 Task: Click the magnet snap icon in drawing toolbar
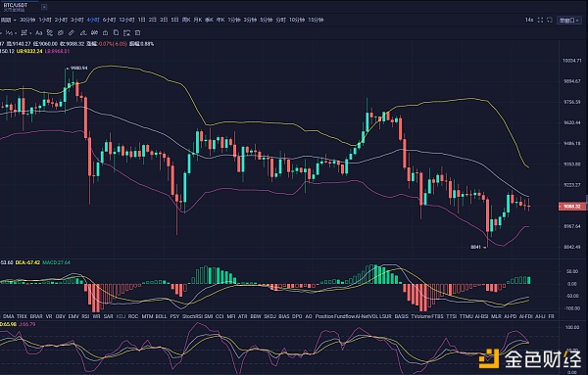(x=50, y=33)
